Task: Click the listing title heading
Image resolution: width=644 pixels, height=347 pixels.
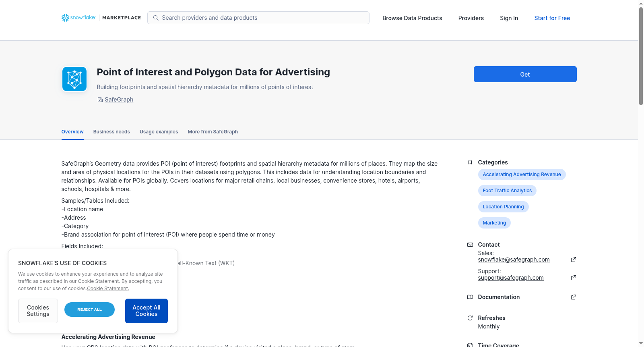Action: 213,72
